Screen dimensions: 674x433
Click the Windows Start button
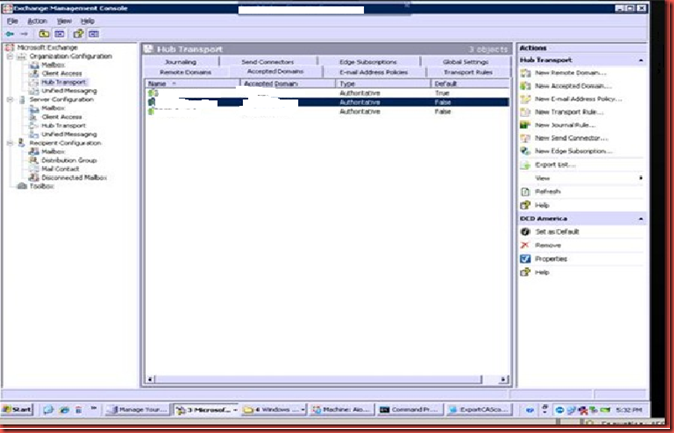[x=18, y=410]
